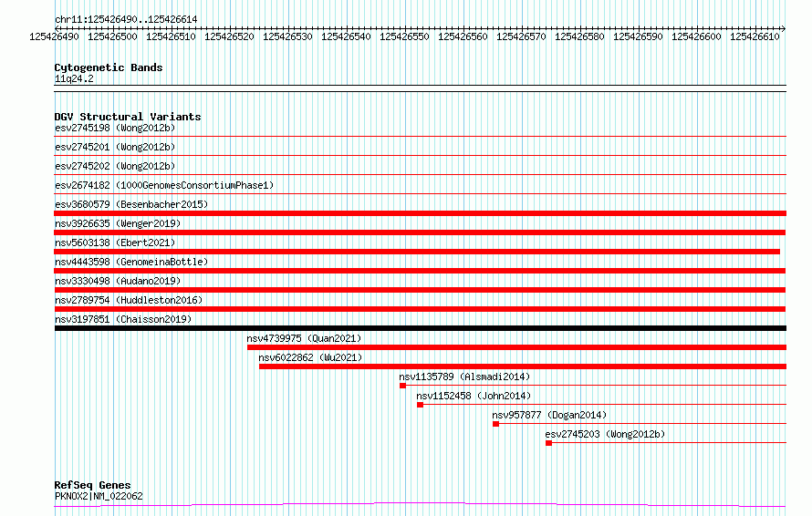Click ruler position 125426510
This screenshot has width=812, height=516.
pyautogui.click(x=171, y=36)
